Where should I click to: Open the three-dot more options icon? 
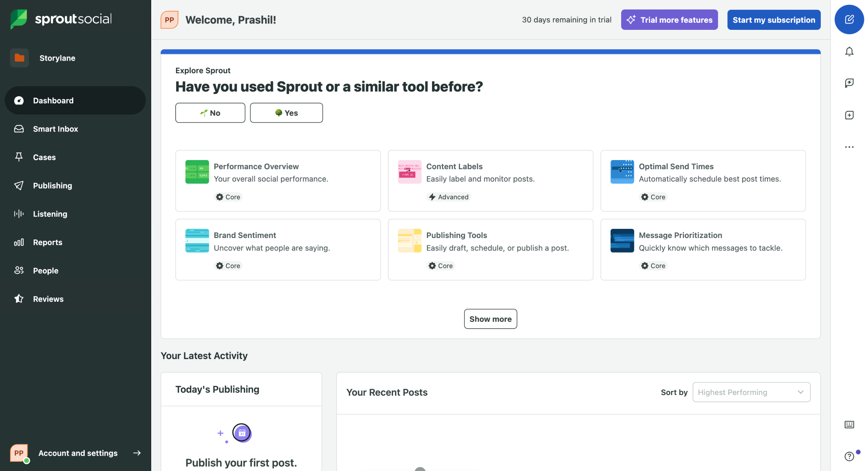[x=849, y=147]
